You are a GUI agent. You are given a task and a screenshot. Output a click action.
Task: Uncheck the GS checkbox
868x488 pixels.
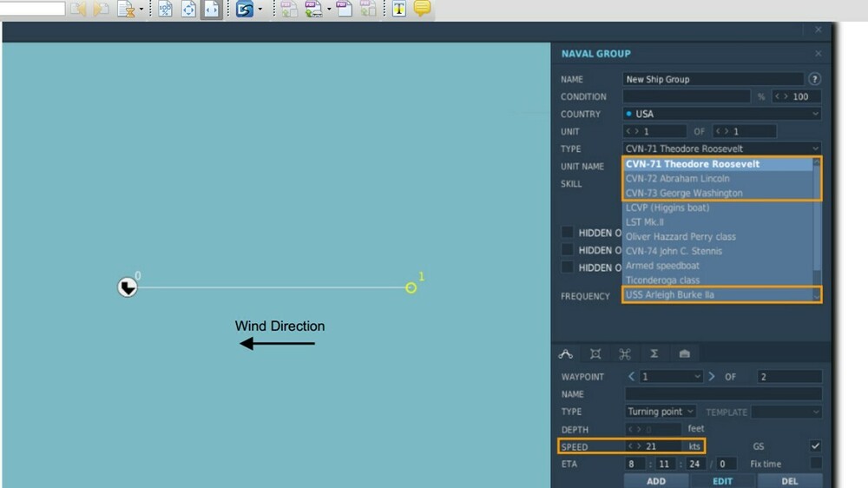(815, 446)
